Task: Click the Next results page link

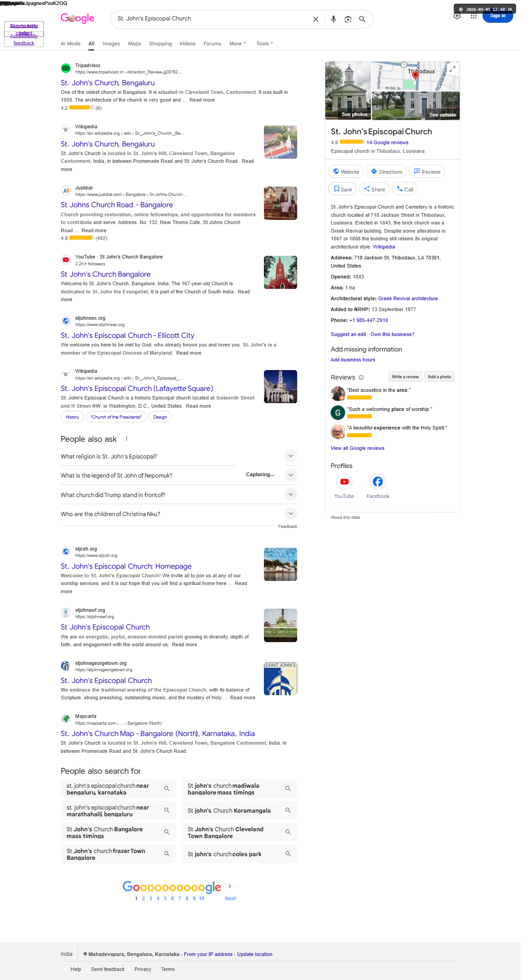Action: pyautogui.click(x=230, y=898)
